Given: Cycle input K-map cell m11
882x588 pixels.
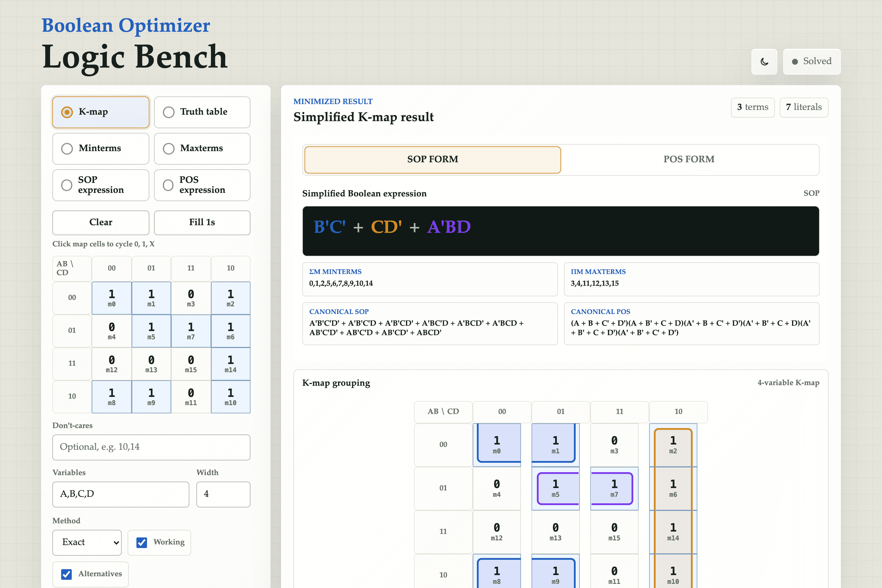Looking at the screenshot, I should [191, 397].
